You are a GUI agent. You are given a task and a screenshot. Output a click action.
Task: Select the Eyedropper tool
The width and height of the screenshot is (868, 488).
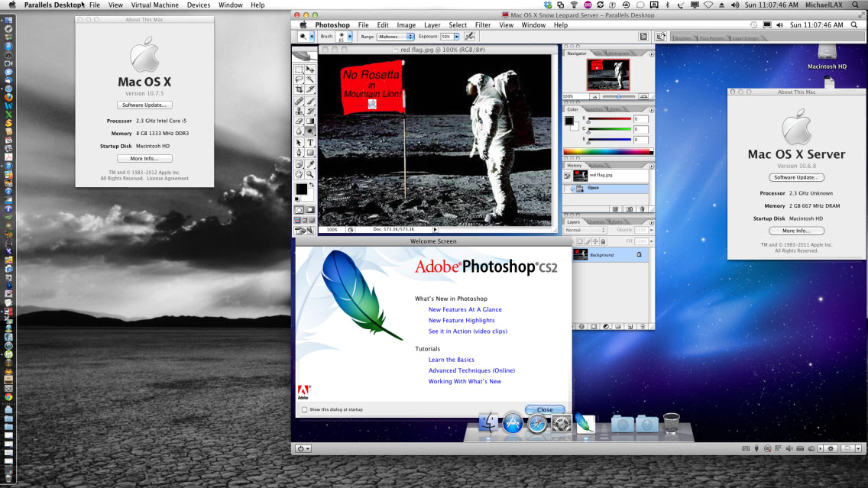pyautogui.click(x=310, y=163)
